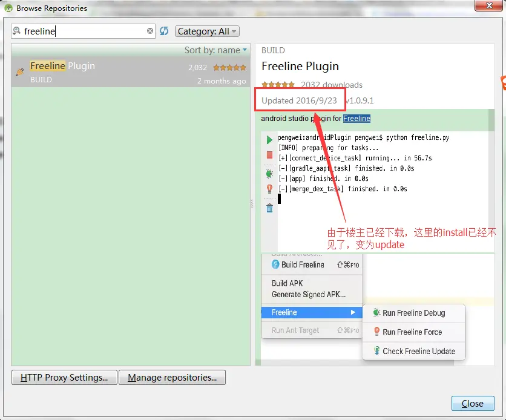Image resolution: width=506 pixels, height=420 pixels.
Task: Choose Run Ant Target entry
Action: pos(312,330)
